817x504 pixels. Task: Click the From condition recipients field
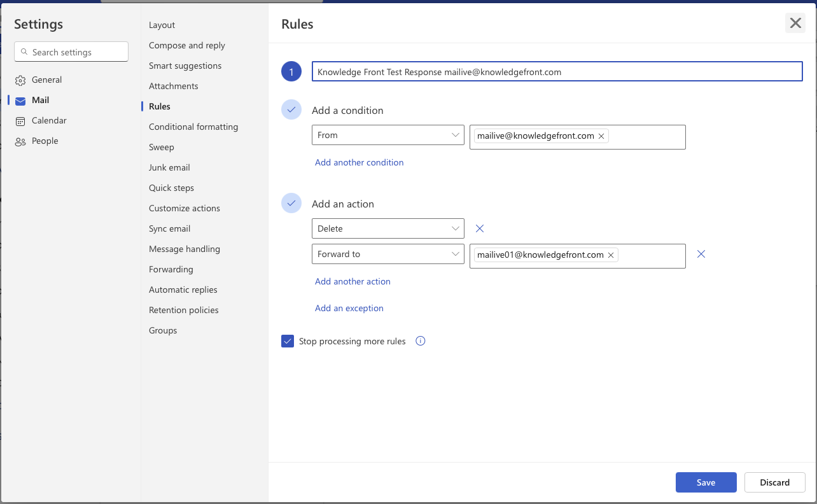(578, 137)
